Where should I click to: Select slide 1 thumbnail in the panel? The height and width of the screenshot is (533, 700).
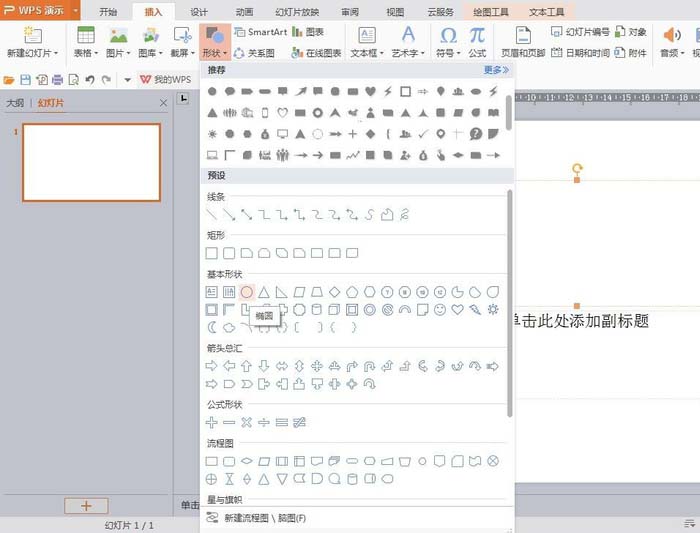(x=91, y=162)
